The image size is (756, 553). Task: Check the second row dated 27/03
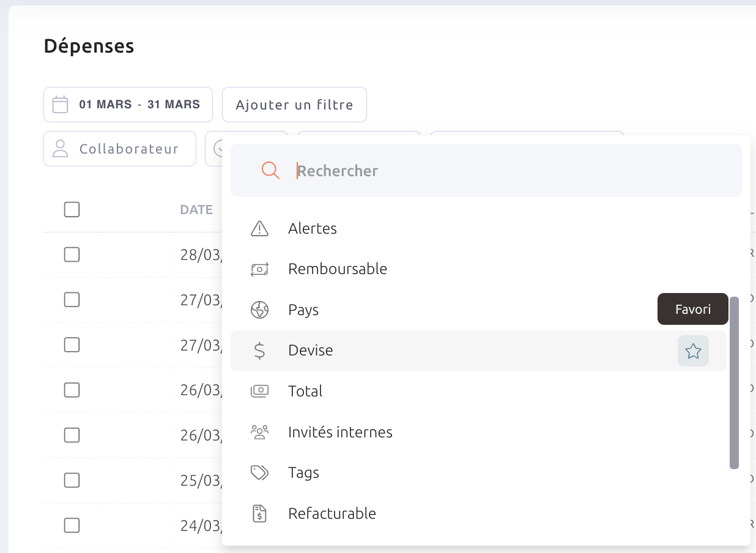(72, 345)
